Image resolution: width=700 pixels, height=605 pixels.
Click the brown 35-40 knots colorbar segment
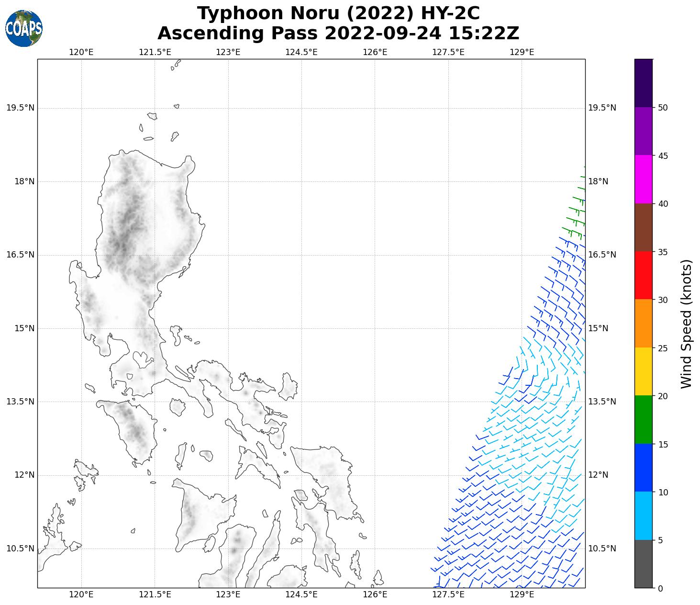[x=643, y=227]
